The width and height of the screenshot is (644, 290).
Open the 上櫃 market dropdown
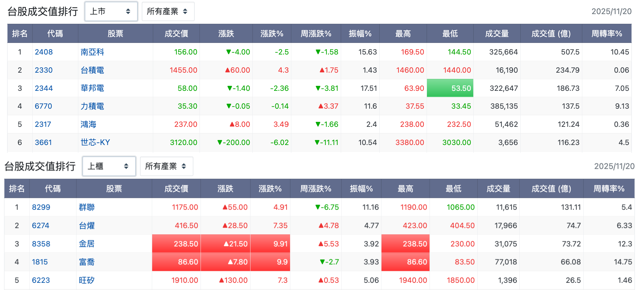pyautogui.click(x=109, y=166)
